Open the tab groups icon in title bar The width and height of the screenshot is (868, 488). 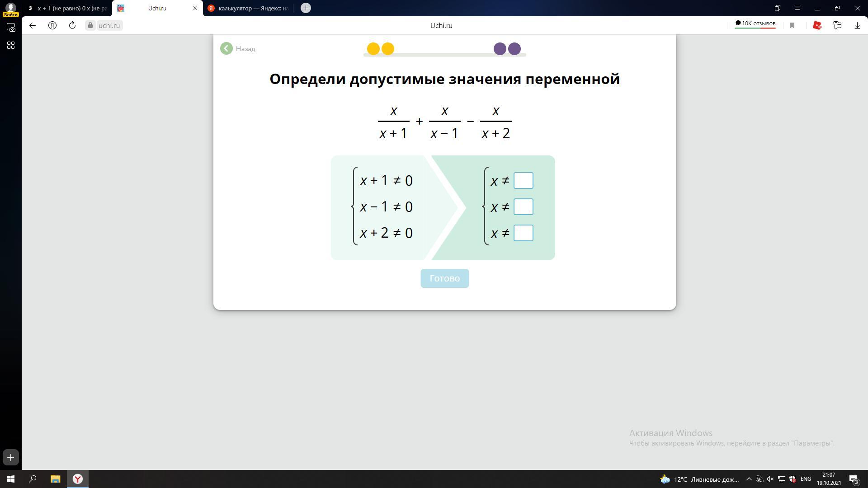778,8
